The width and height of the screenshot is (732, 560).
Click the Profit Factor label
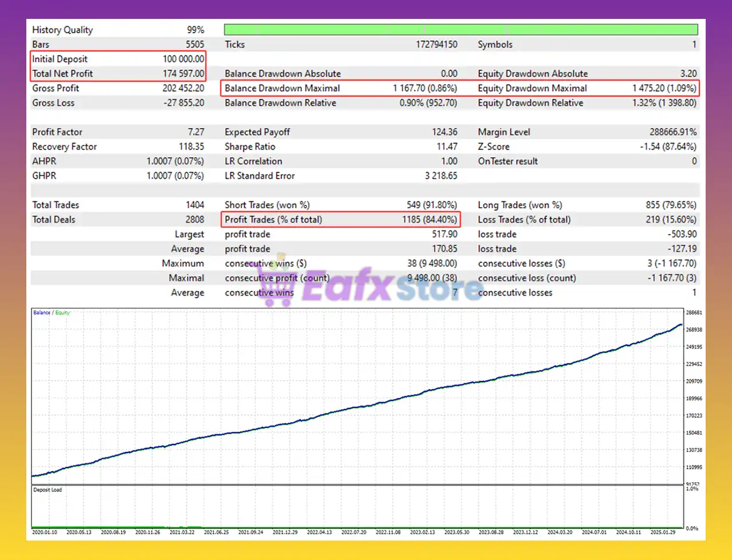[57, 132]
